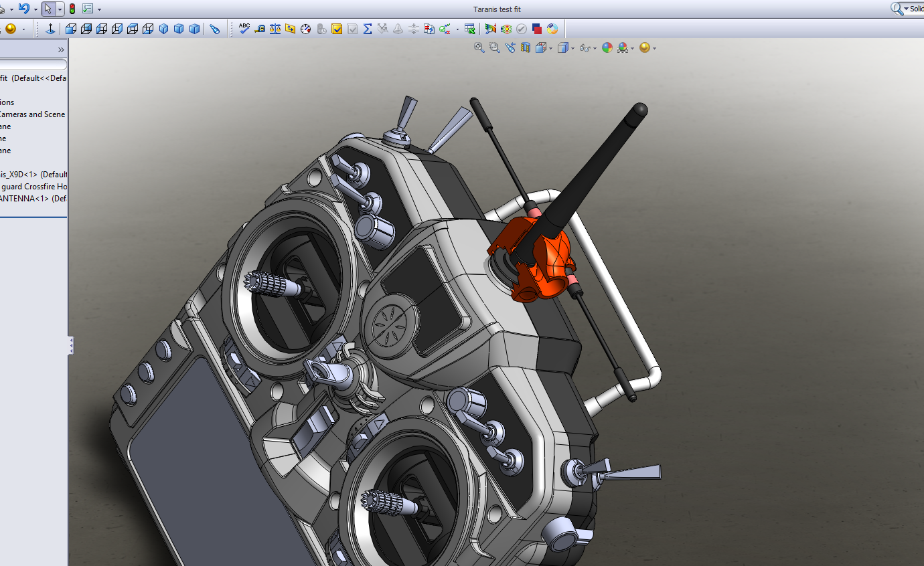Screen dimensions: 924x566
Task: Click the Undo arrow icon
Action: 24,9
